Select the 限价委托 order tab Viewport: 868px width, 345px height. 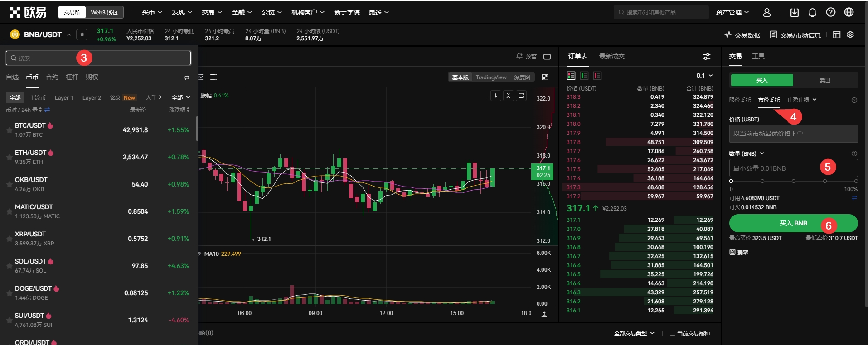(740, 100)
